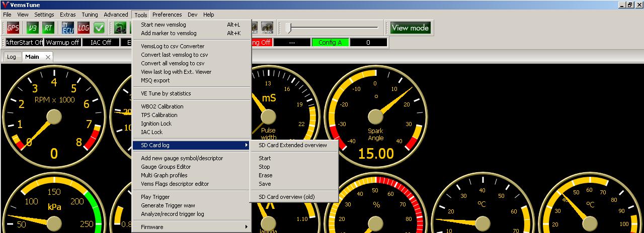Viewport: 644px width, 233px height.
Task: Click the GPS toolbar icon
Action: coord(13,28)
